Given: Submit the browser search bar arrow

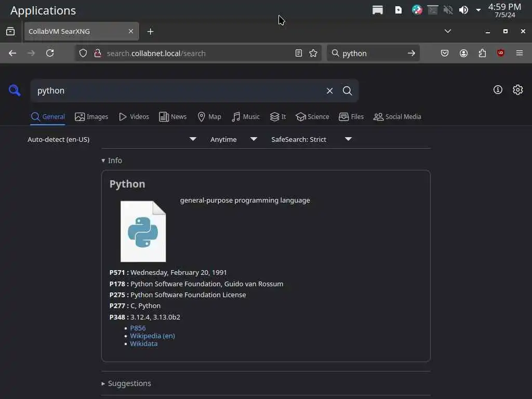Looking at the screenshot, I should [411, 54].
